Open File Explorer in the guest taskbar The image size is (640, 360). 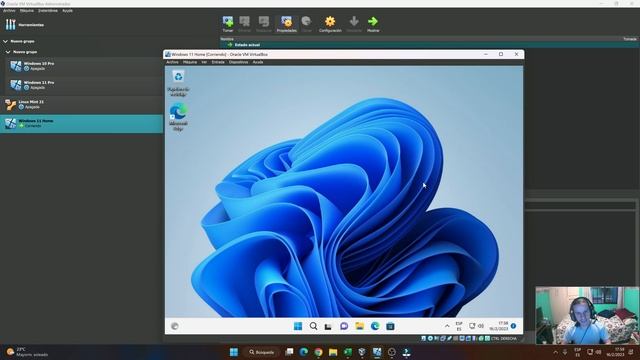point(360,326)
